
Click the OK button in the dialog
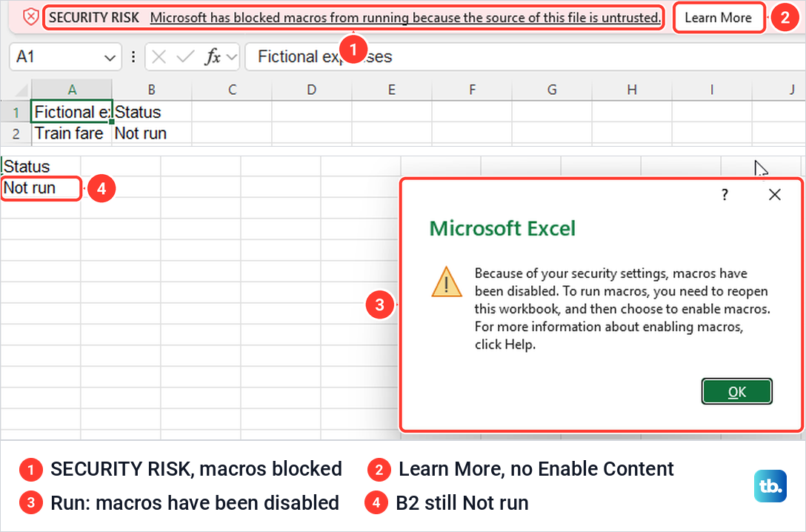736,392
